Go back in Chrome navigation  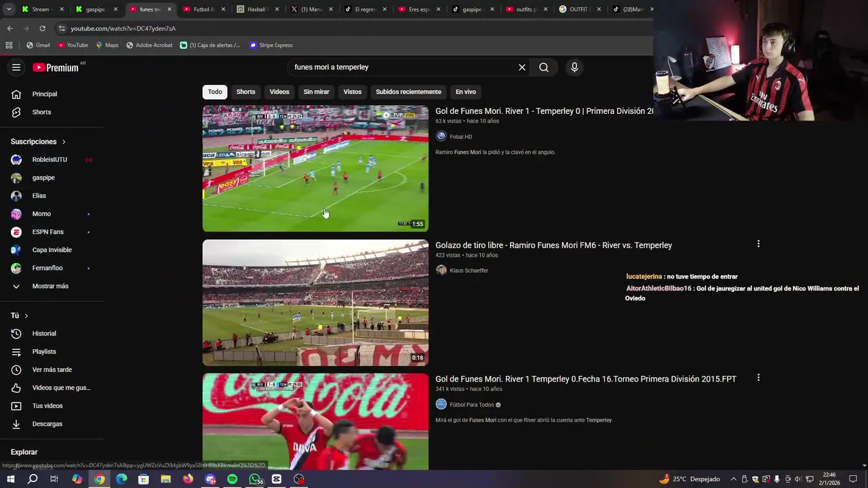point(9,28)
